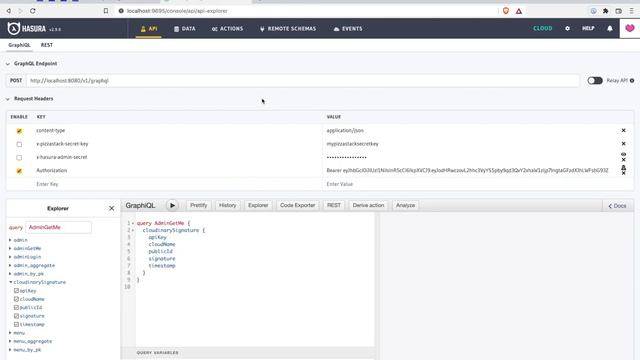Image resolution: width=640 pixels, height=360 pixels.
Task: Switch to the API tab
Action: [149, 29]
